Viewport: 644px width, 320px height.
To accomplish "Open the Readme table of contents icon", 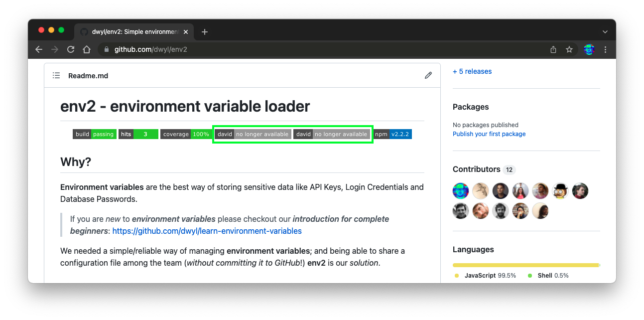I will 56,76.
